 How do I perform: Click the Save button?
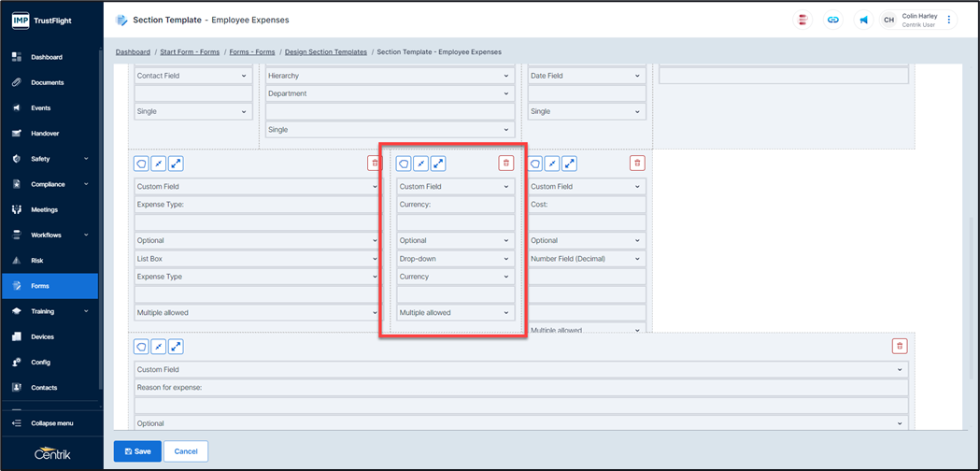pyautogui.click(x=137, y=451)
